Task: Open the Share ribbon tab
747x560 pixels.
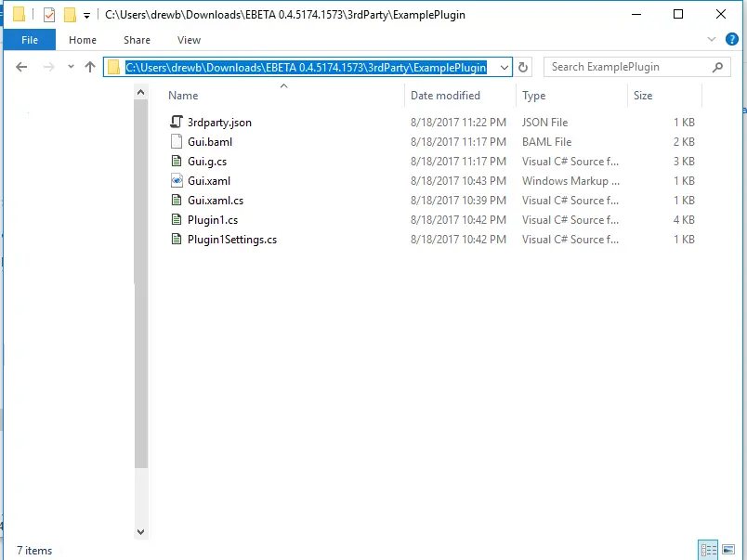Action: pos(137,40)
